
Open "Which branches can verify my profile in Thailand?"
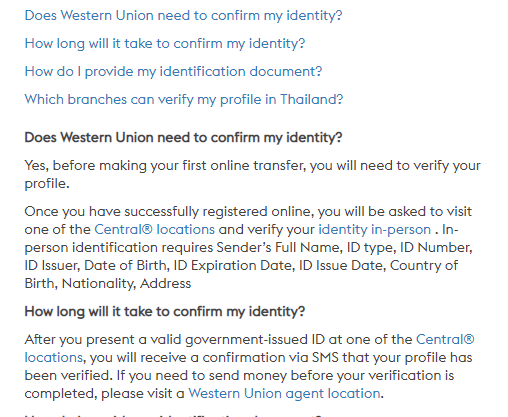(x=184, y=100)
